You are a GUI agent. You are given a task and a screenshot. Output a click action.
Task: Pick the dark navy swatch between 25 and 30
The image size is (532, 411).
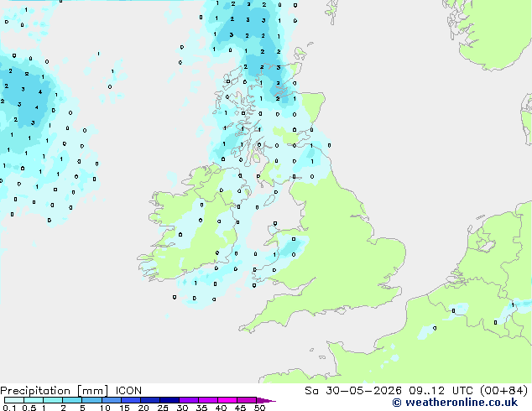170,400
